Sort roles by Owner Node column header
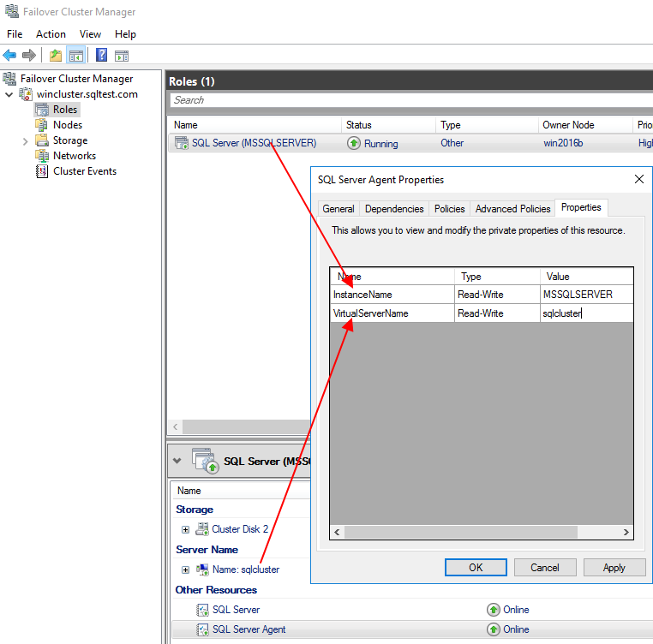Image resolution: width=653 pixels, height=644 pixels. [585, 125]
